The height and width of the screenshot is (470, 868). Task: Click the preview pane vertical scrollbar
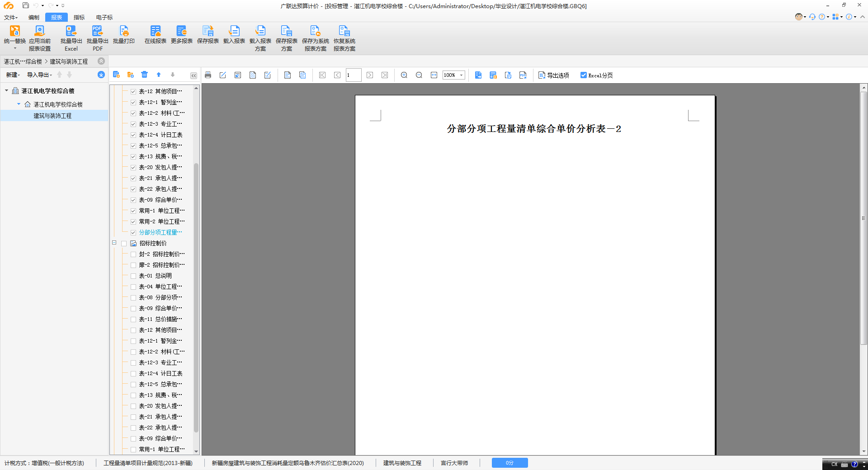[863, 218]
